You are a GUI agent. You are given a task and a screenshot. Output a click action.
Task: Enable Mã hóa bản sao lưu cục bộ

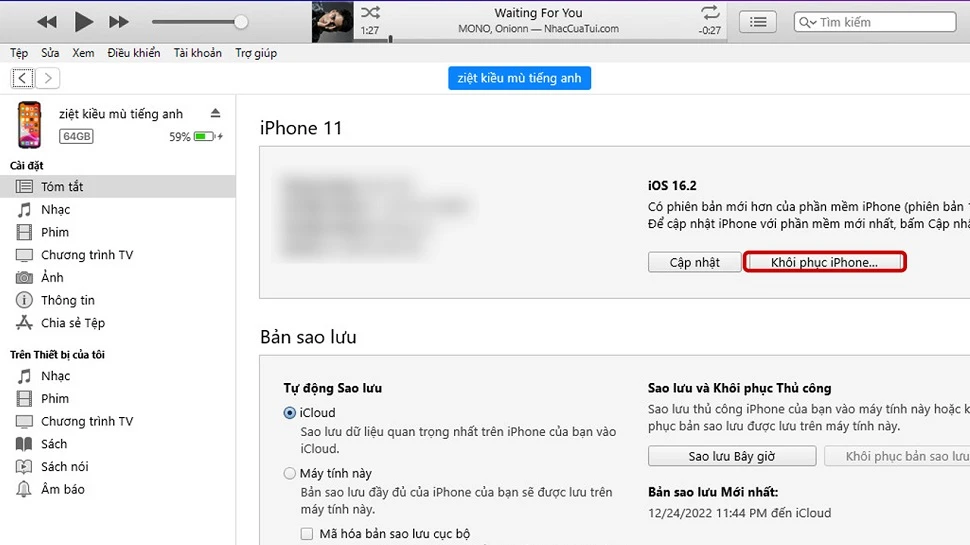pos(307,533)
